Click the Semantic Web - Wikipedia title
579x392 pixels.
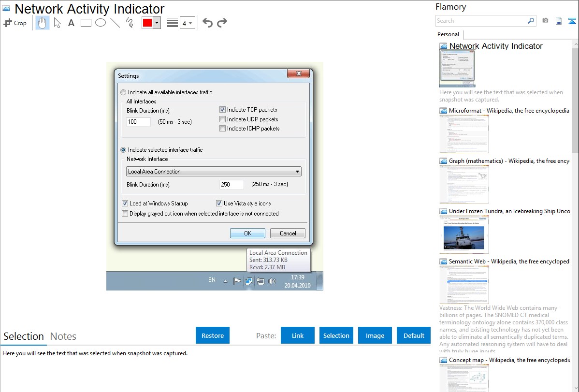pyautogui.click(x=509, y=261)
